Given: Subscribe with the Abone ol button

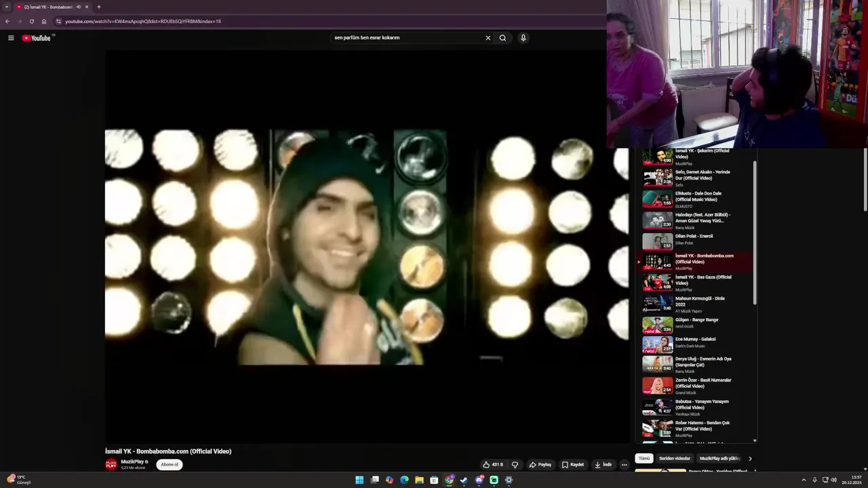Looking at the screenshot, I should (170, 465).
